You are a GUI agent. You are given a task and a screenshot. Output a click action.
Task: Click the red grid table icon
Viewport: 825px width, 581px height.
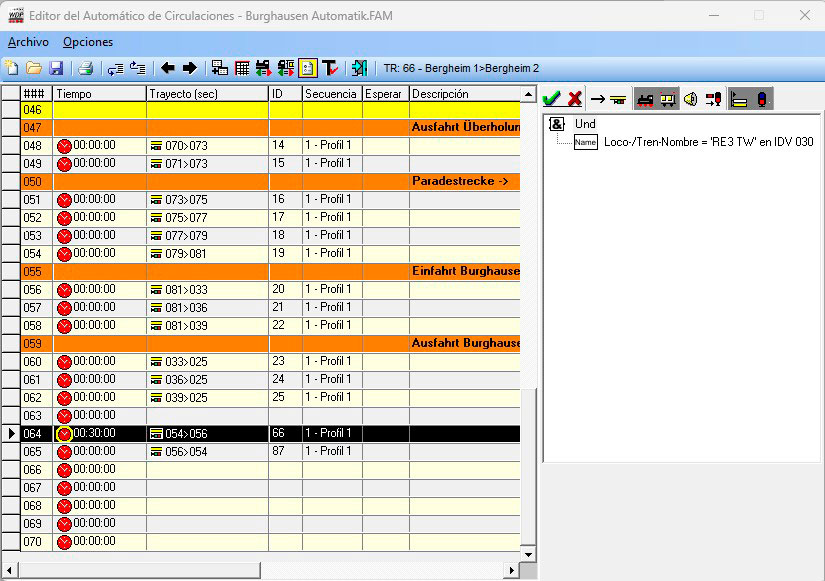click(x=242, y=69)
